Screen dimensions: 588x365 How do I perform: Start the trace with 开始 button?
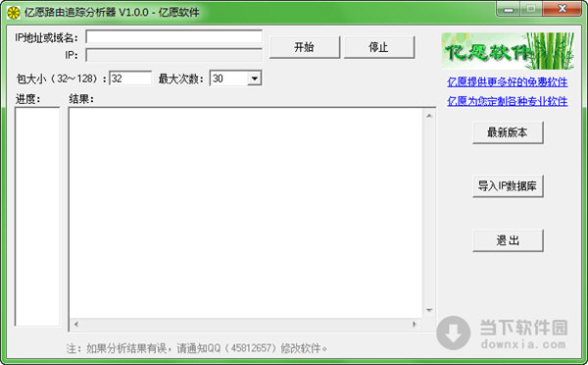304,47
